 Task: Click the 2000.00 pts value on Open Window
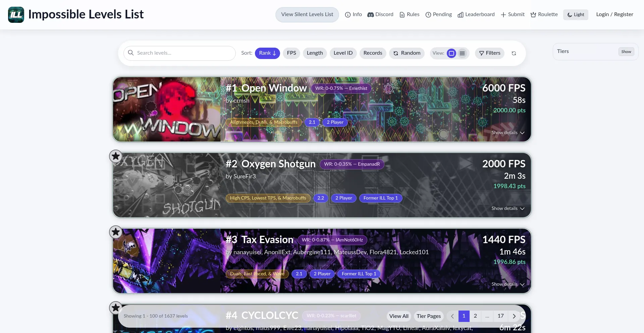click(x=509, y=110)
